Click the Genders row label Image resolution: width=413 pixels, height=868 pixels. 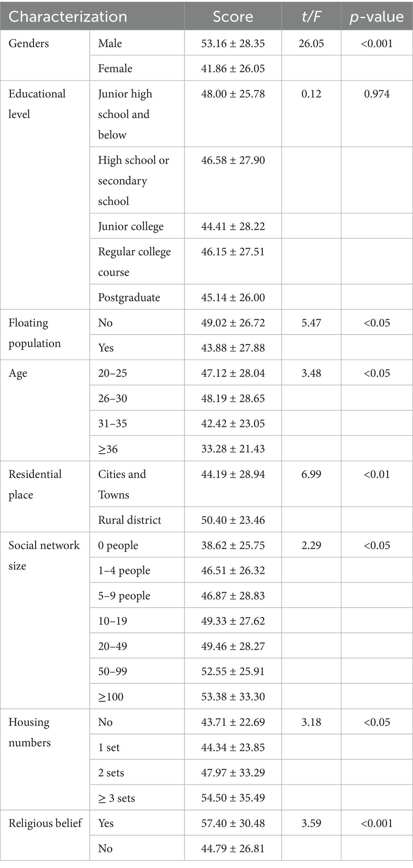click(29, 44)
